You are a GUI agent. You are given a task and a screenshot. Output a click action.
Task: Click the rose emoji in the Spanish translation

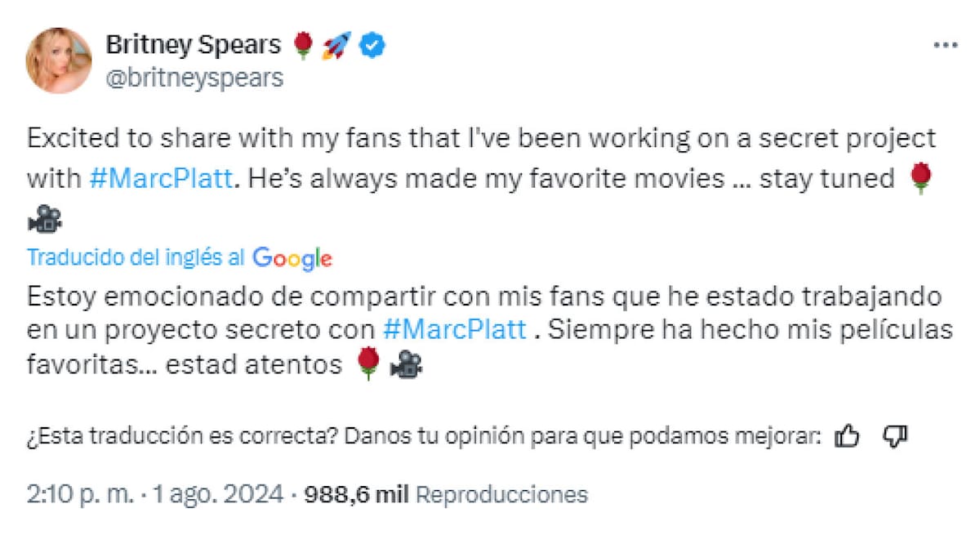point(369,363)
